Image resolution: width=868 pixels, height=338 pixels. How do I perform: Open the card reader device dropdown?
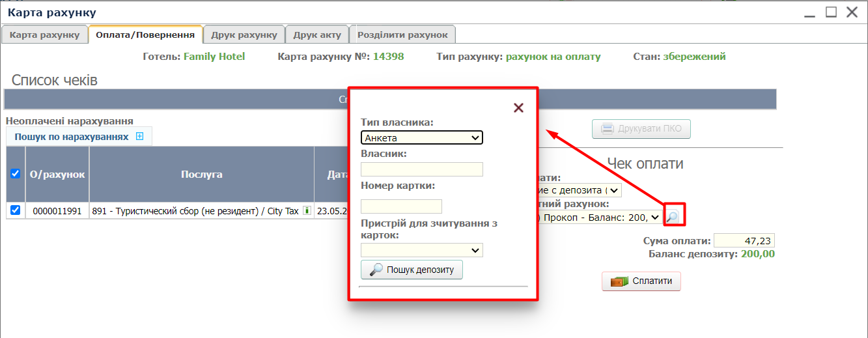(421, 250)
